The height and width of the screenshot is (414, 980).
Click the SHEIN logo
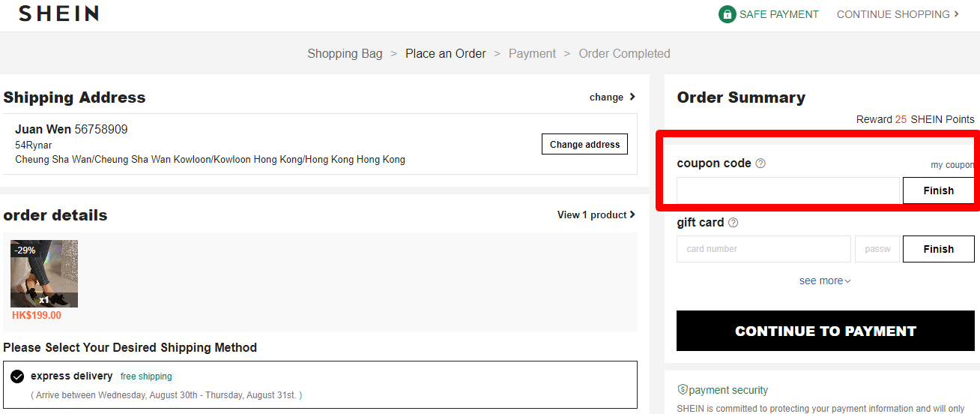tap(58, 13)
